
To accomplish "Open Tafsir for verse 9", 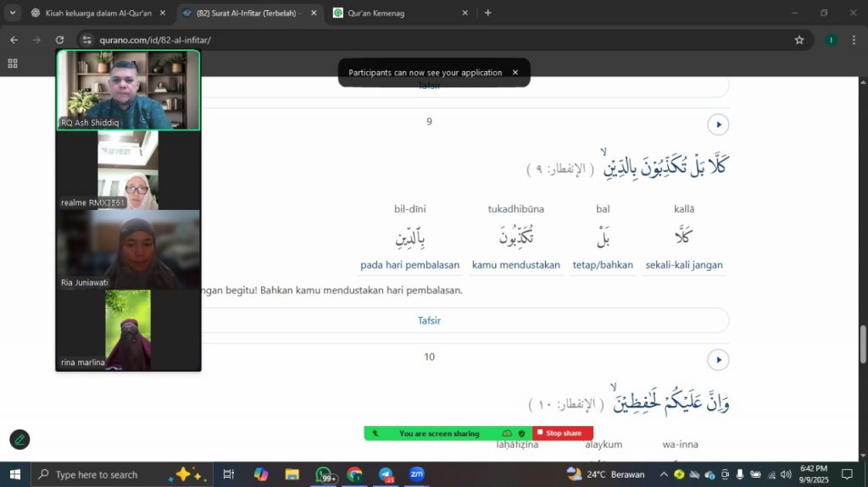I will coord(429,321).
